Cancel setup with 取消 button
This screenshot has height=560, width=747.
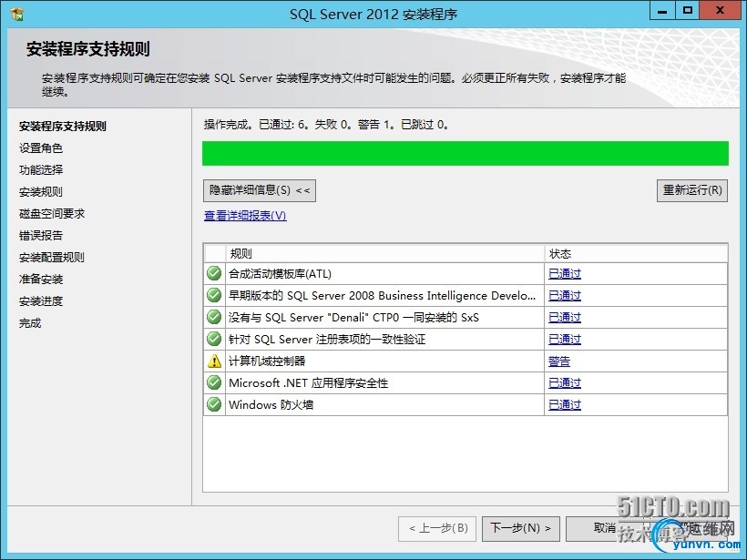(605, 528)
